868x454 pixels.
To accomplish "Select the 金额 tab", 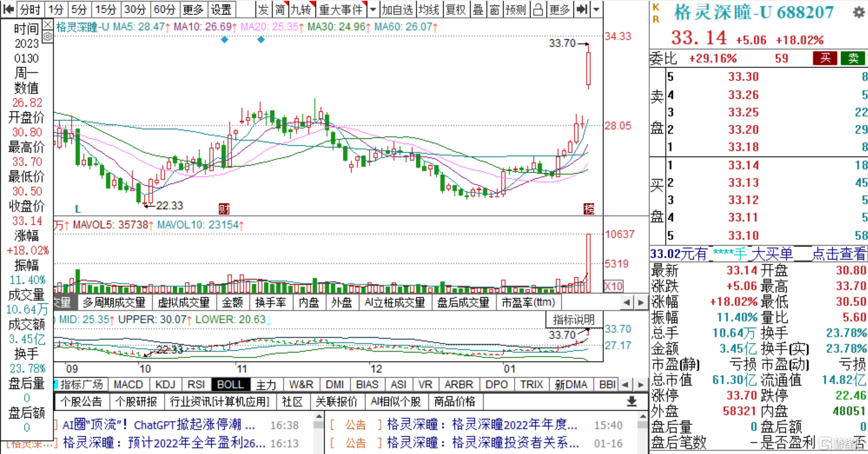I will (x=232, y=302).
